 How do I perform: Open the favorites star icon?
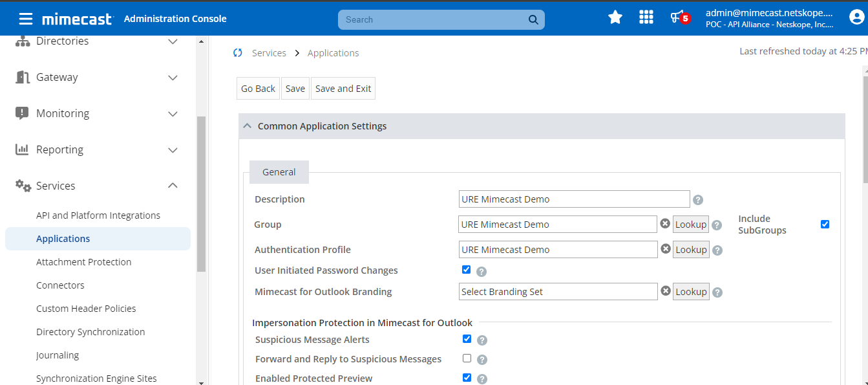pyautogui.click(x=615, y=17)
